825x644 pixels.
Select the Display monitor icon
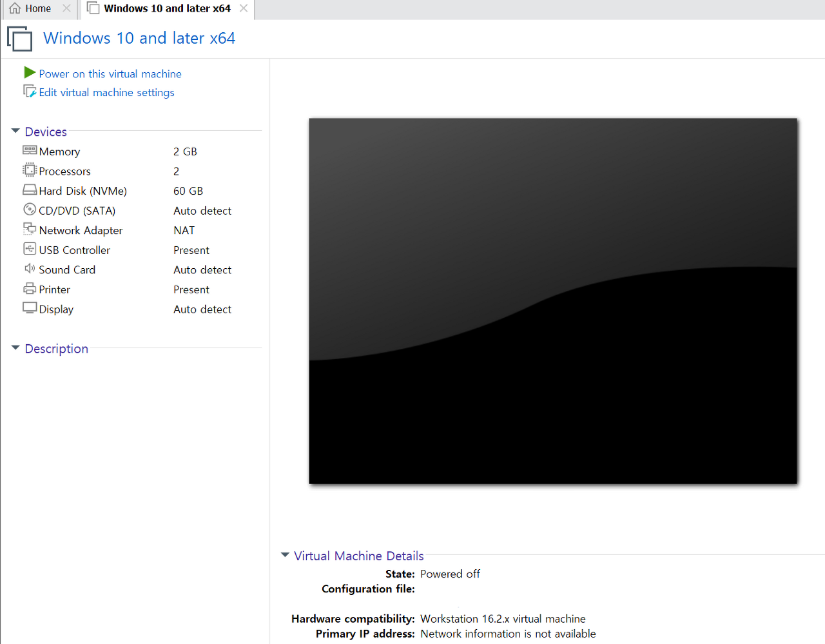coord(30,308)
